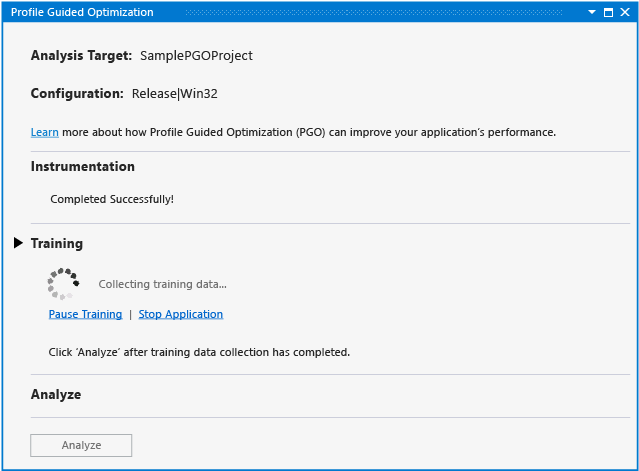Close the Profile Guided Optimization window

(625, 12)
